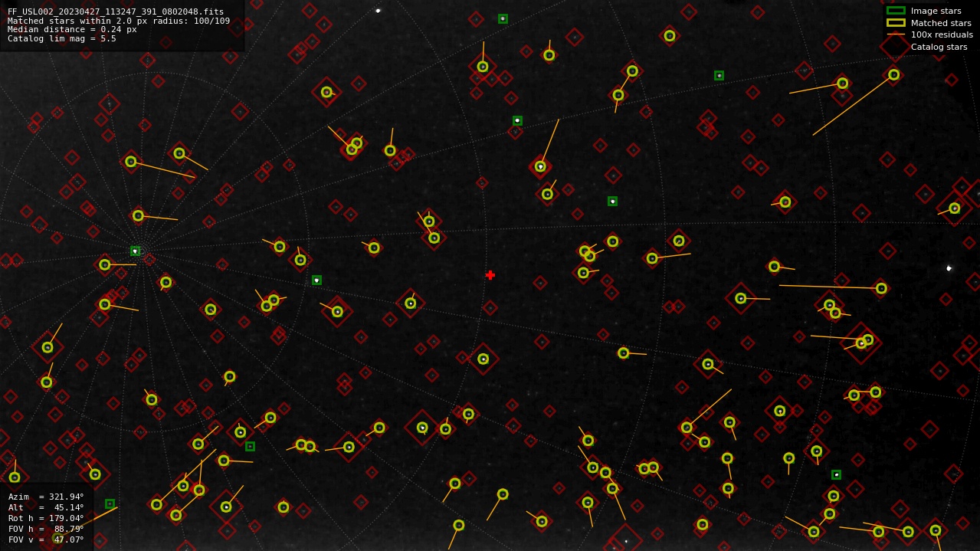The width and height of the screenshot is (980, 551).
Task: Click the 'Image stars' legend label
Action: click(x=936, y=11)
